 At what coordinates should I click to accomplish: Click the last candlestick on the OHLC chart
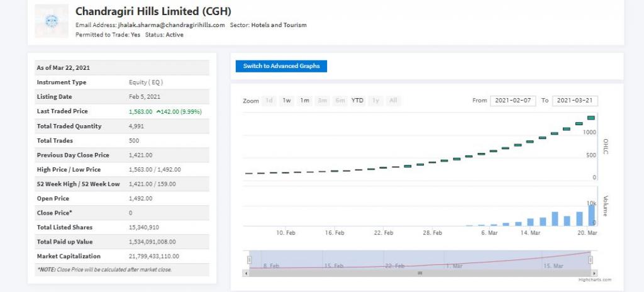(591, 118)
